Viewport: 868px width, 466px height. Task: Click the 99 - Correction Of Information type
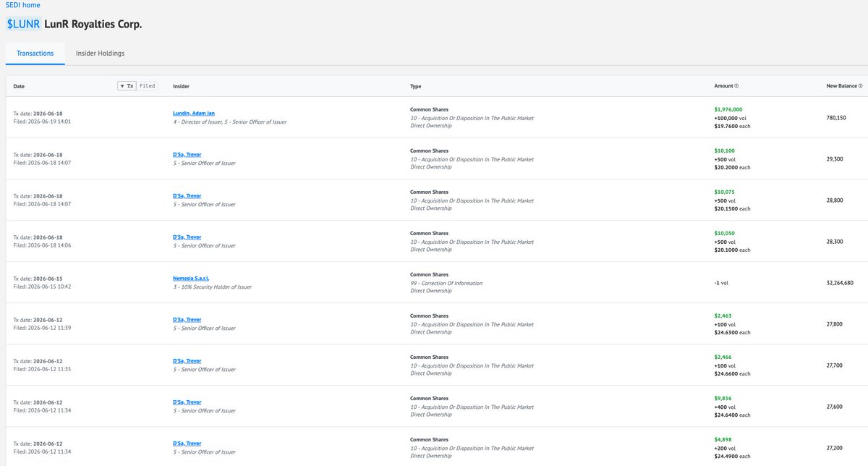pyautogui.click(x=446, y=283)
